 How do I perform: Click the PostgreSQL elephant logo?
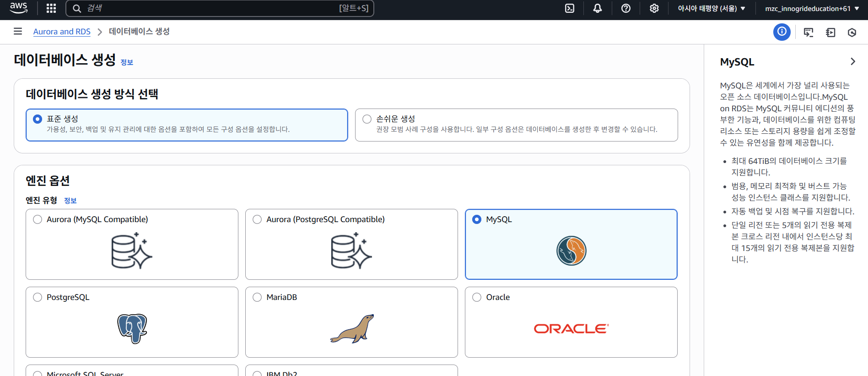pyautogui.click(x=132, y=328)
